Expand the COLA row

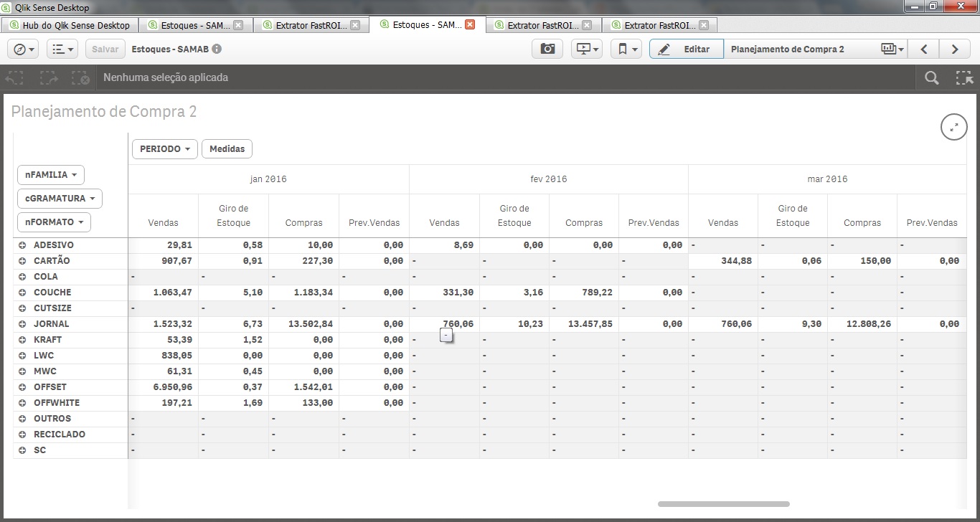tap(22, 277)
